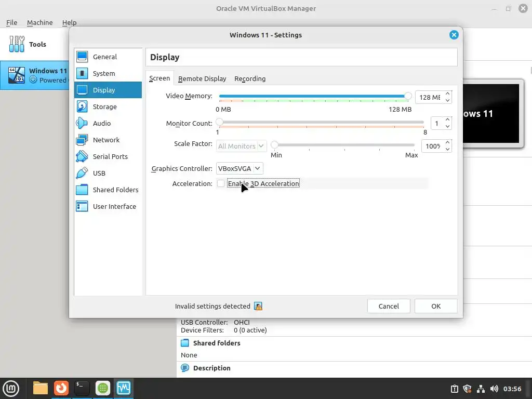This screenshot has width=532, height=399.
Task: Click the Cancel button
Action: [x=389, y=306]
